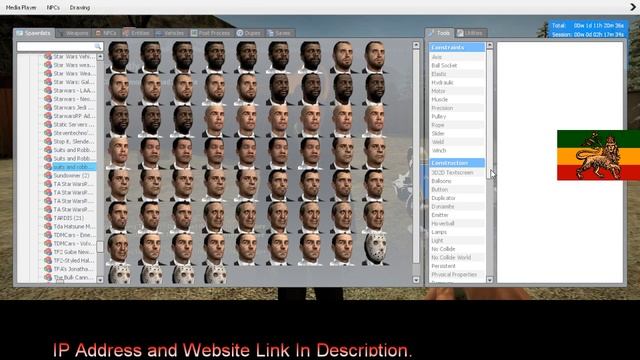Select the Muscle tool
This screenshot has height=360, width=640.
[x=457, y=100]
